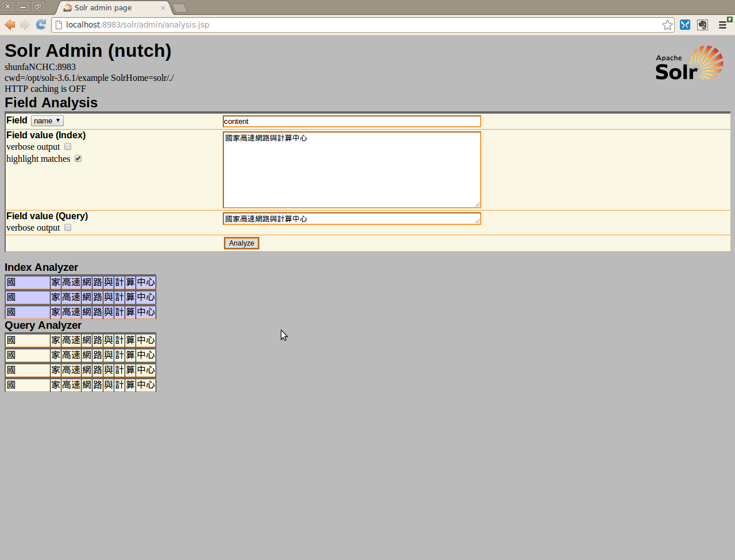Click the blue extension icon in toolbar
This screenshot has width=735, height=560.
click(685, 25)
